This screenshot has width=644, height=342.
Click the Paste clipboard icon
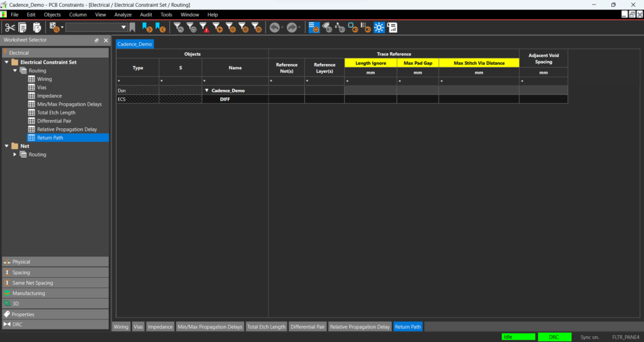pyautogui.click(x=37, y=28)
